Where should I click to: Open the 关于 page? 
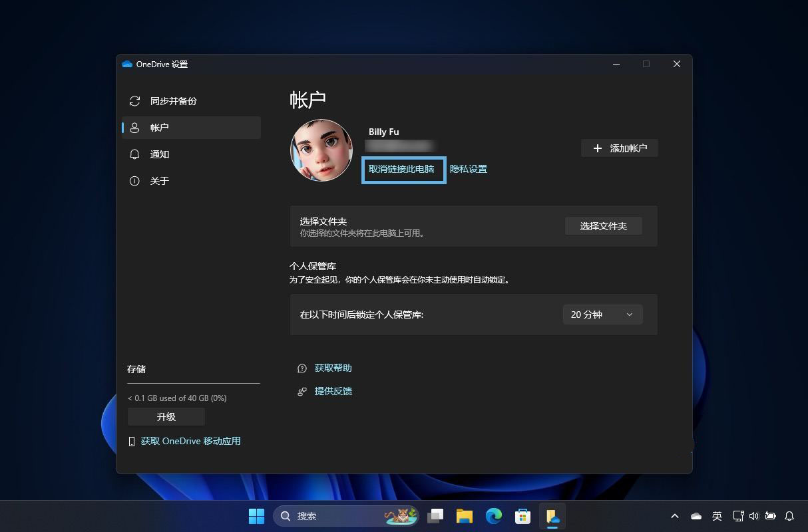coord(160,181)
